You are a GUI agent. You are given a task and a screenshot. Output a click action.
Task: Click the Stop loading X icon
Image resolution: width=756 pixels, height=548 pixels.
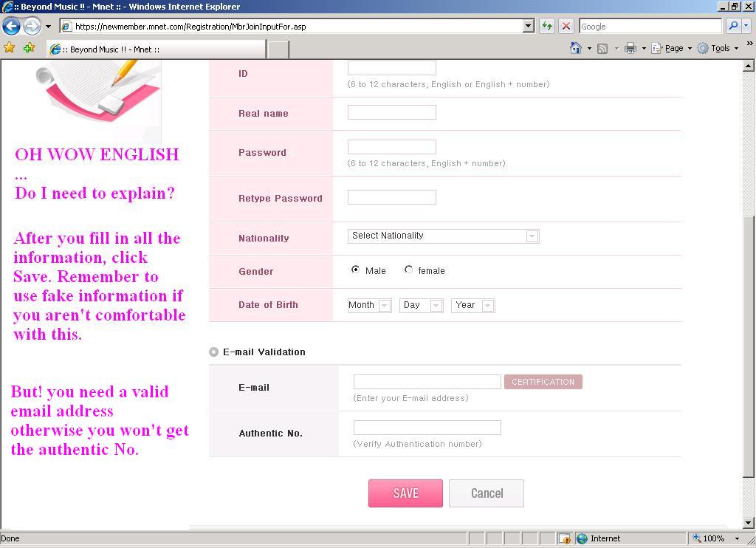pyautogui.click(x=566, y=26)
